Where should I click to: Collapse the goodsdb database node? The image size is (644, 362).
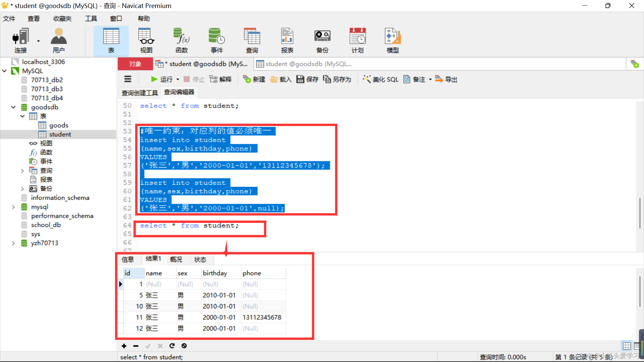[13, 107]
